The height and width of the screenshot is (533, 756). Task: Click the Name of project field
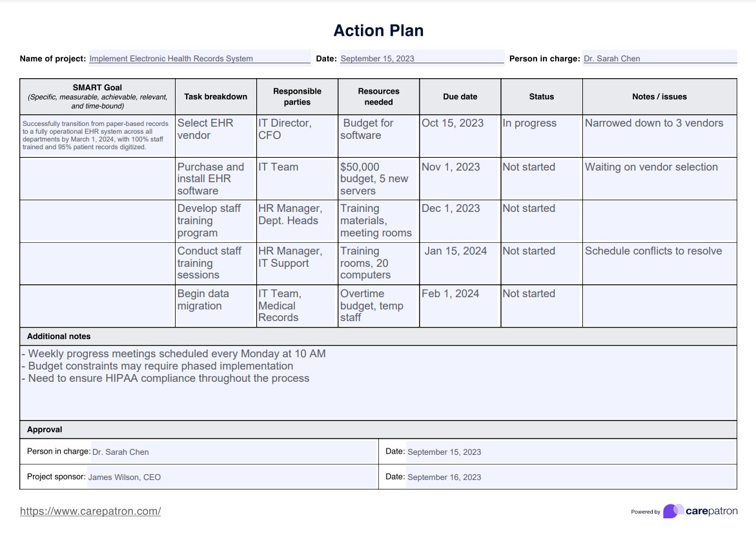199,58
